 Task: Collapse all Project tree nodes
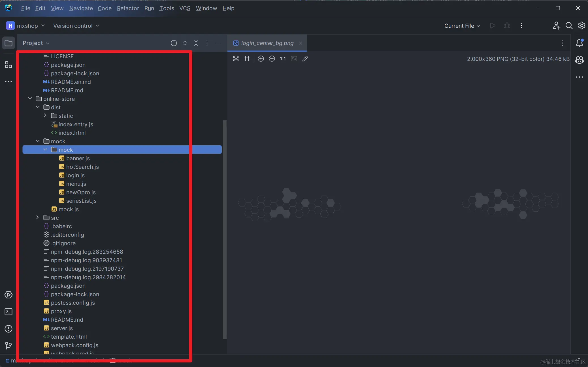[196, 43]
